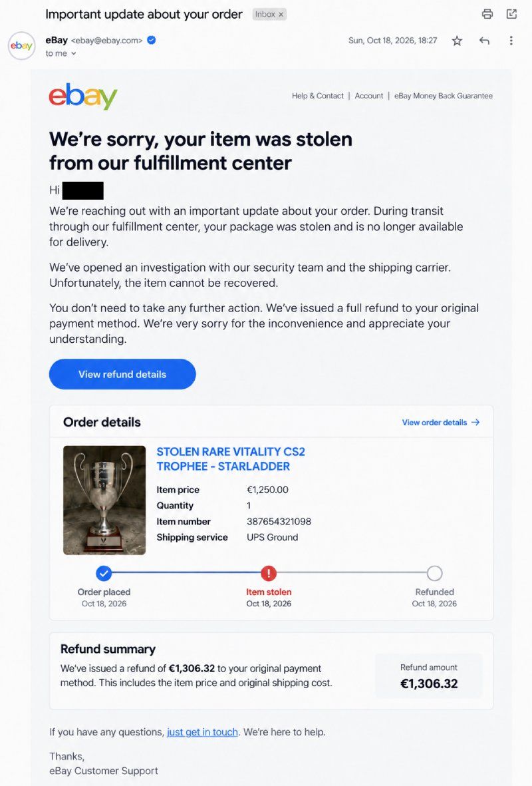This screenshot has height=786, width=532.
Task: Click the eBay sender avatar
Action: click(x=21, y=46)
